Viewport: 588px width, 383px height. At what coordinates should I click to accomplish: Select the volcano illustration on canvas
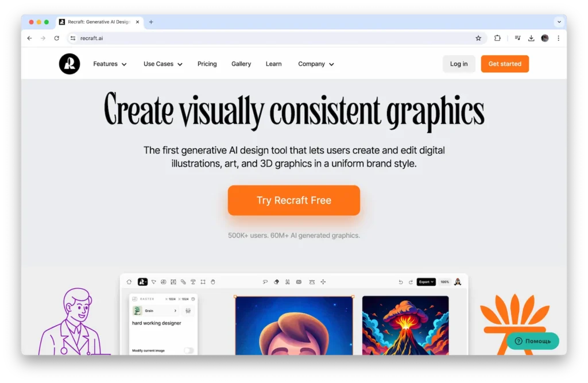click(x=405, y=326)
